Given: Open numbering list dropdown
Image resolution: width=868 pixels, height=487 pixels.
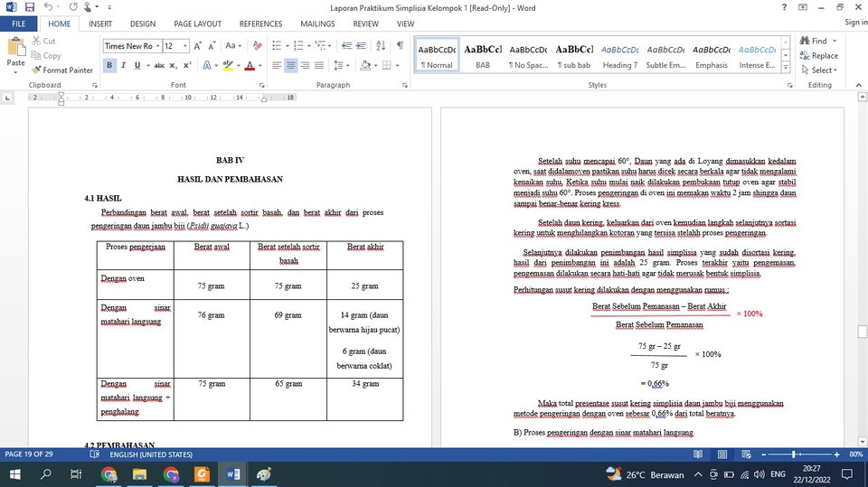Looking at the screenshot, I should 309,46.
